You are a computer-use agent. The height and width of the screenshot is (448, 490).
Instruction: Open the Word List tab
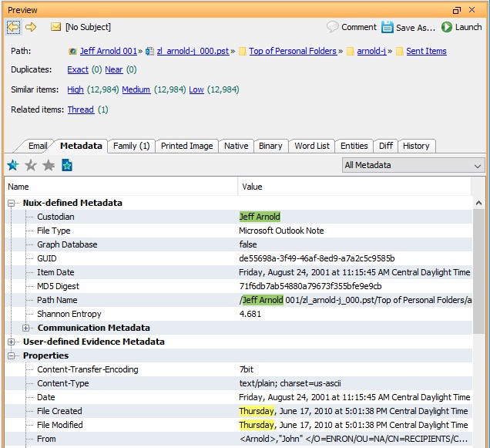pos(311,146)
